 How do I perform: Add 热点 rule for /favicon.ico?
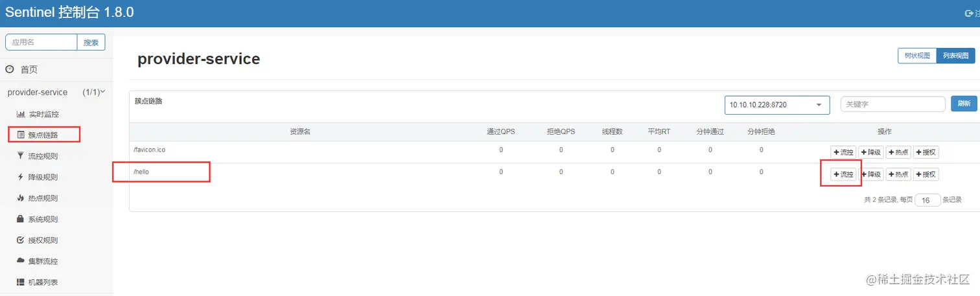click(898, 152)
